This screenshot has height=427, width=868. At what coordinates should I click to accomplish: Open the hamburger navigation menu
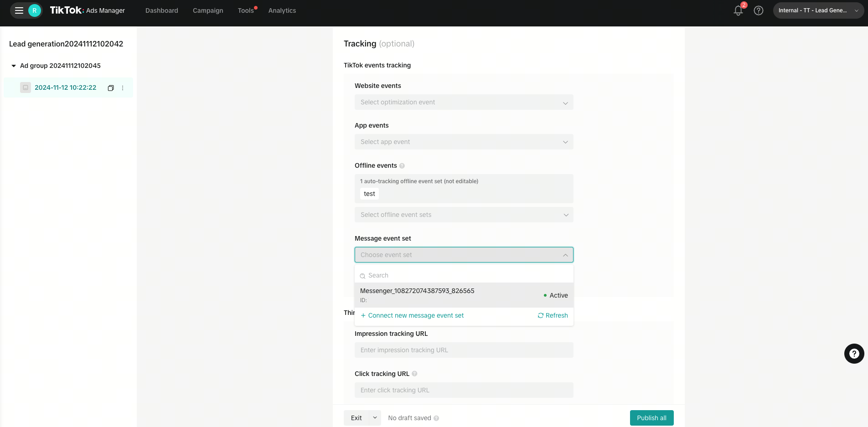[19, 10]
